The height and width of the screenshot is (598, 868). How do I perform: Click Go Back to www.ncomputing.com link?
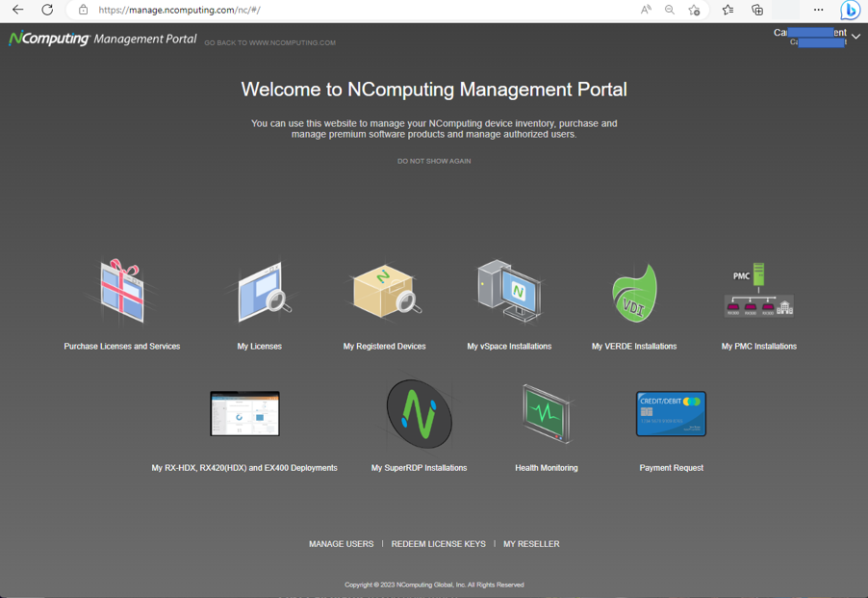(x=269, y=42)
